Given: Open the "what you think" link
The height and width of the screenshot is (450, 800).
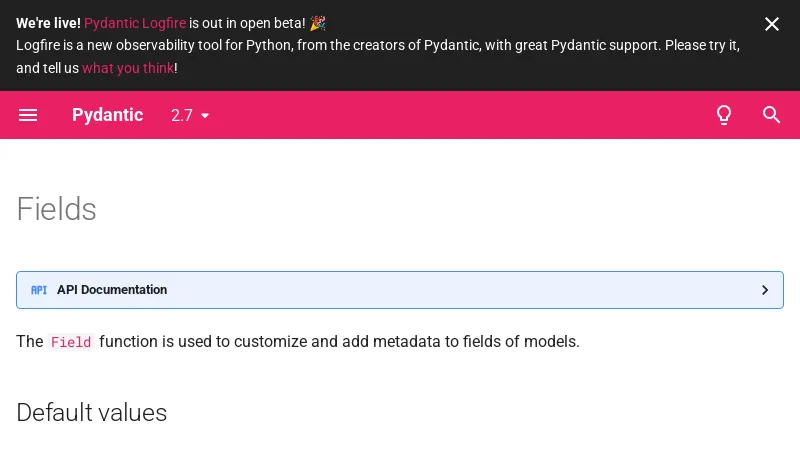Looking at the screenshot, I should pos(128,68).
